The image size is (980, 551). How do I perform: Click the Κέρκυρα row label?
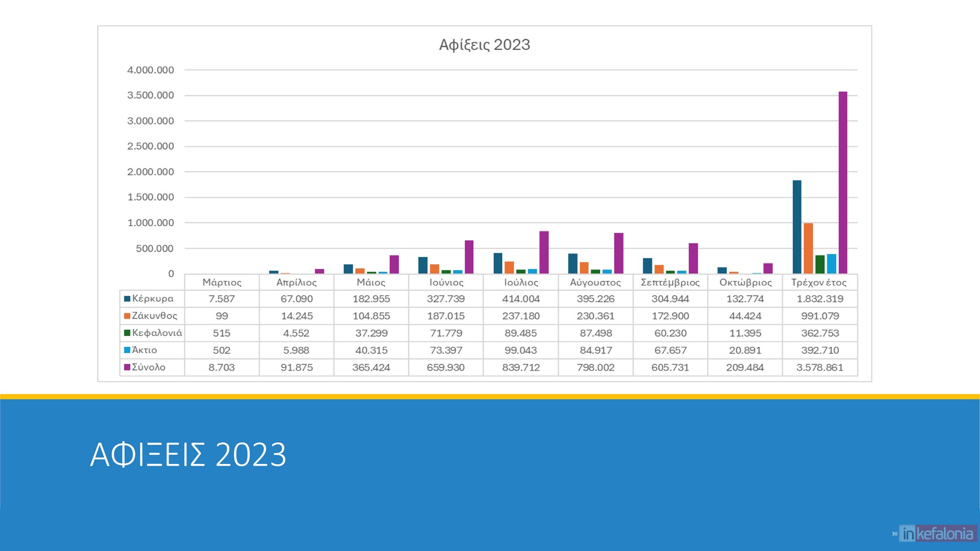(x=153, y=298)
